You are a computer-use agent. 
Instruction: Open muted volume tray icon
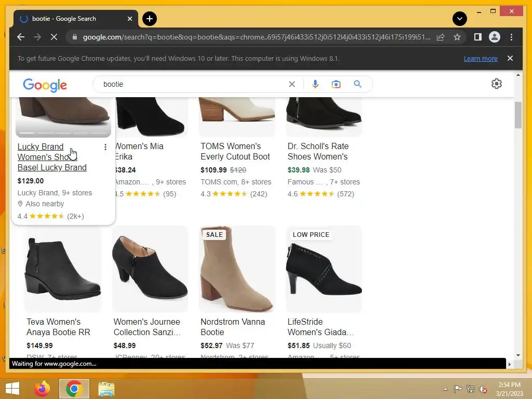pyautogui.click(x=483, y=389)
